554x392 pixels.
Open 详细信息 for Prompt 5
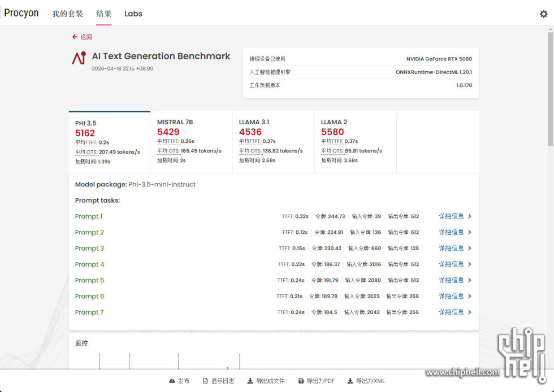(451, 280)
